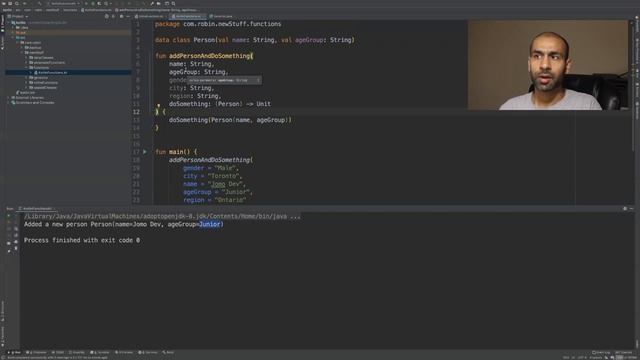Screen dimensions: 640x360
Task: Click the yellow lightbulb intention icon in gutter
Action: tap(158, 106)
